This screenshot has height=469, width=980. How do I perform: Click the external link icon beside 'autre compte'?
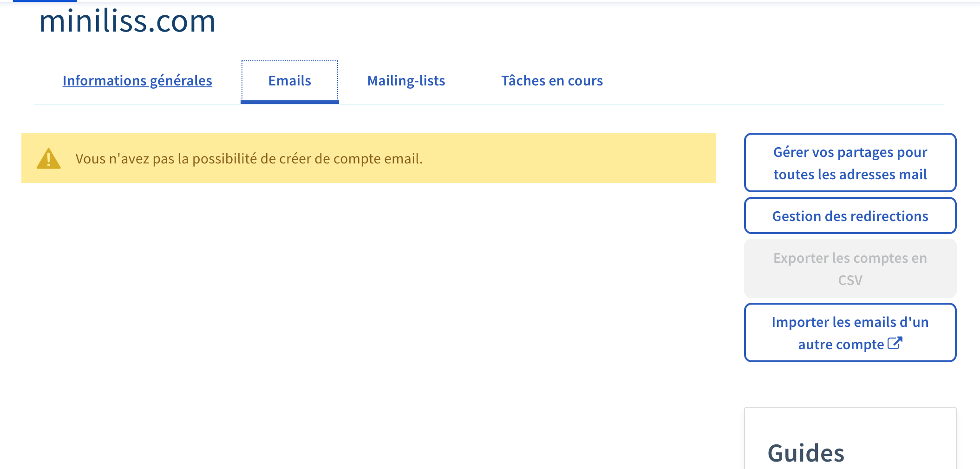(895, 344)
